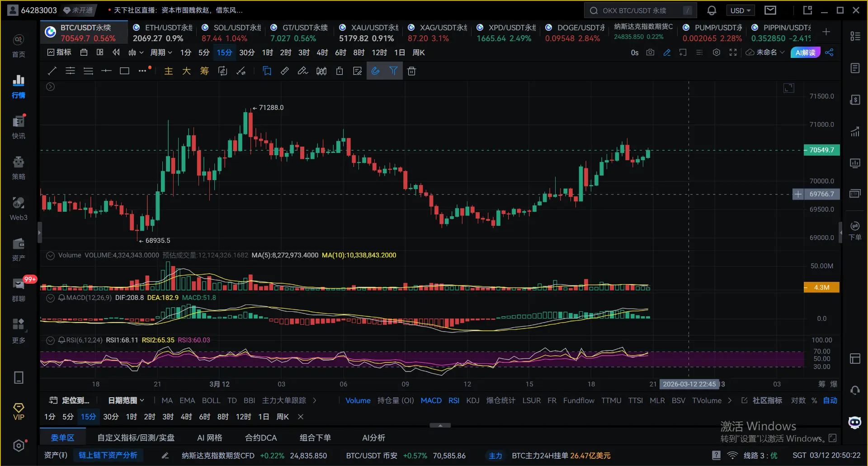Viewport: 868px width, 466px height.
Task: Open chart settings hexagon icon
Action: [x=716, y=52]
